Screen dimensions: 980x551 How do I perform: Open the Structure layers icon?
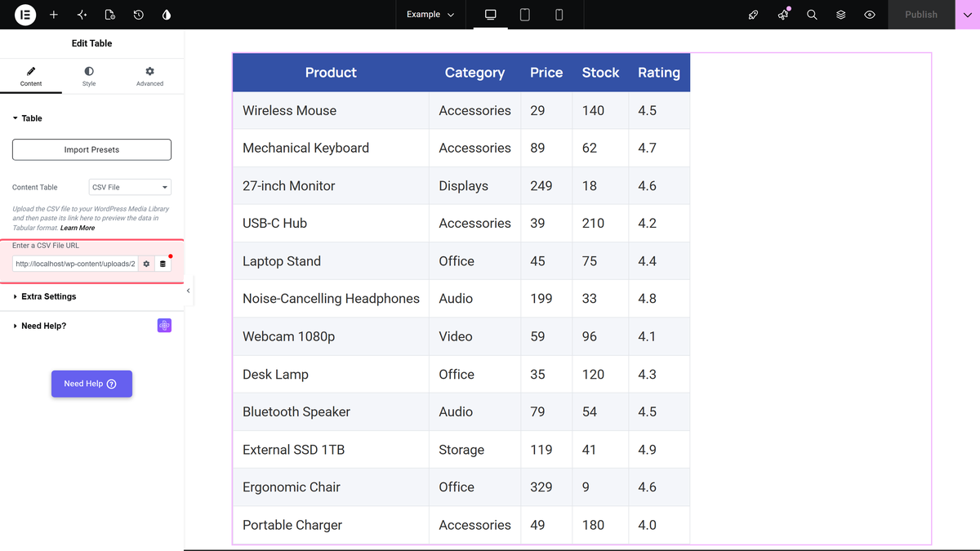[840, 15]
